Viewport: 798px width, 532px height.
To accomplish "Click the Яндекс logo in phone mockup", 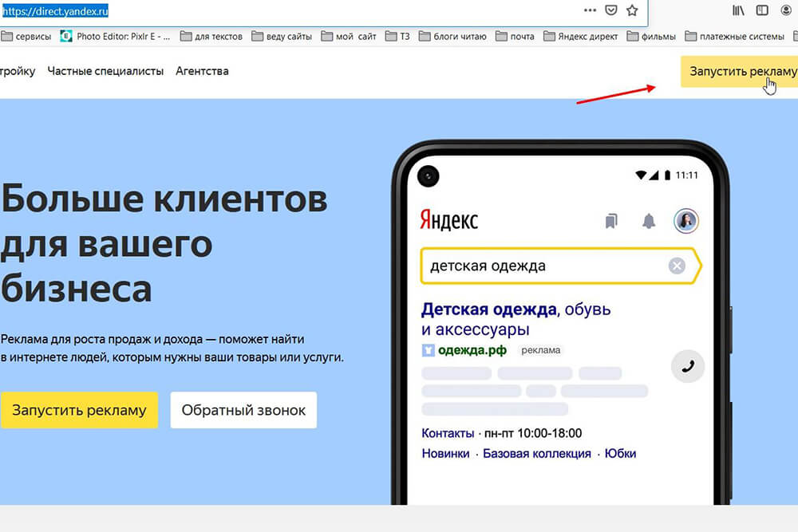I will (x=448, y=220).
